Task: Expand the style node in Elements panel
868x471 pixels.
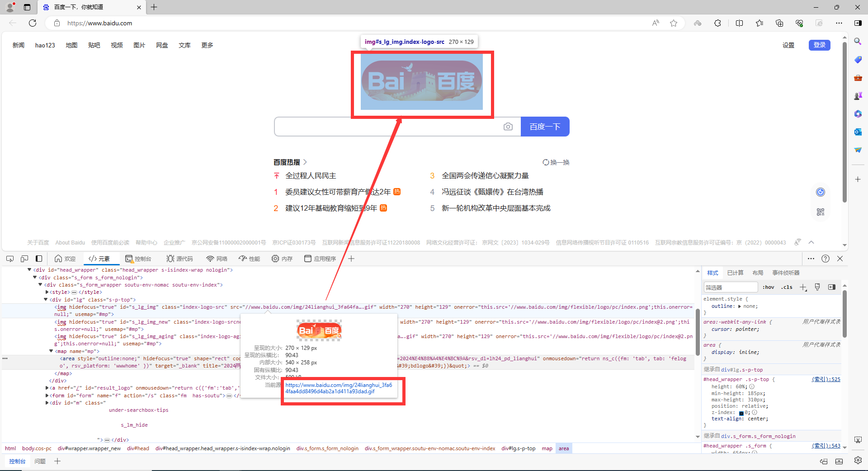Action: click(47, 292)
